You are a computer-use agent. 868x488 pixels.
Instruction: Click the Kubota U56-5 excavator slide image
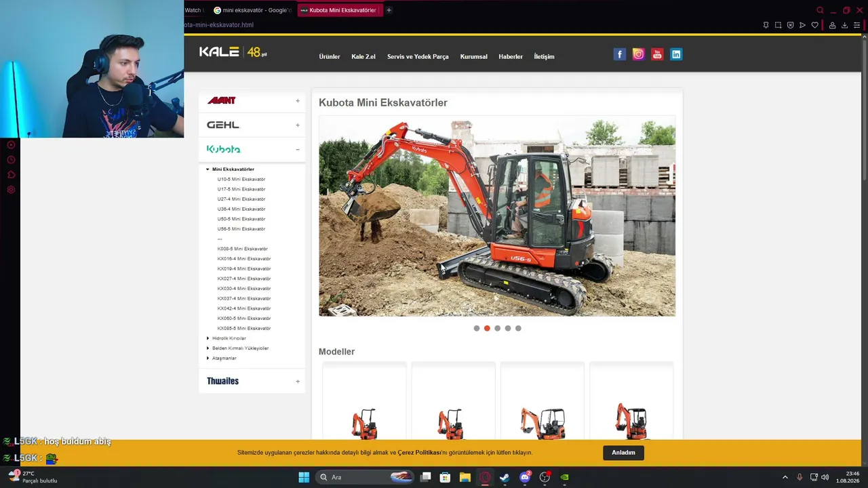[497, 216]
